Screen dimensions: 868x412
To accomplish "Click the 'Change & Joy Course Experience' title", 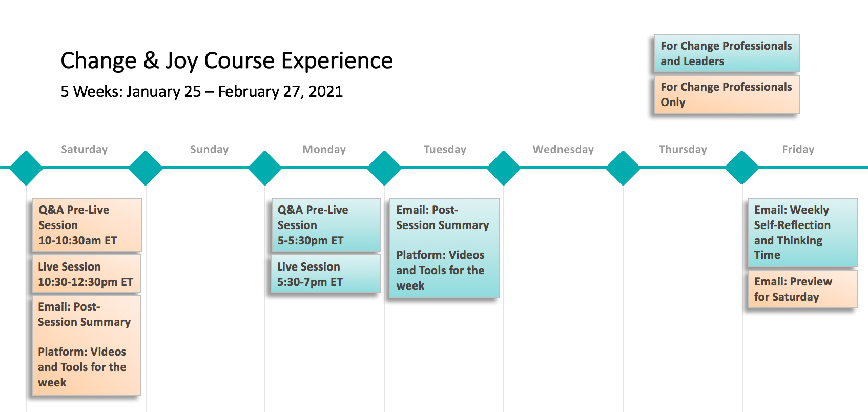I will coord(226,60).
